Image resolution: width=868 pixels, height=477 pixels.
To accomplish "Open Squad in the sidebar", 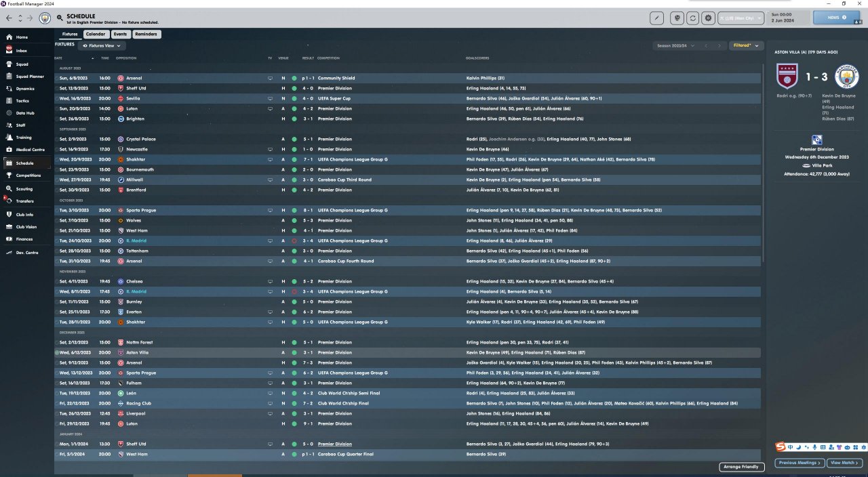I will point(26,64).
